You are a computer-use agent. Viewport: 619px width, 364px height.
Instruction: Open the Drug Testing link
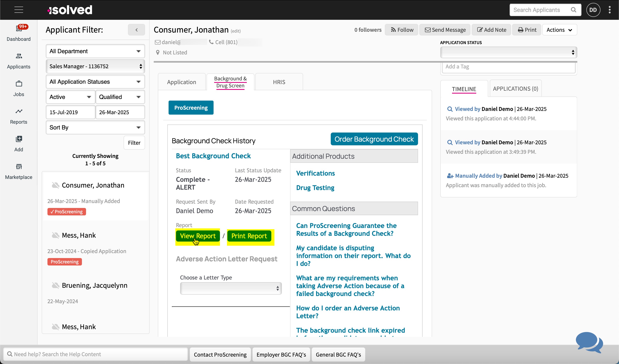pyautogui.click(x=315, y=188)
